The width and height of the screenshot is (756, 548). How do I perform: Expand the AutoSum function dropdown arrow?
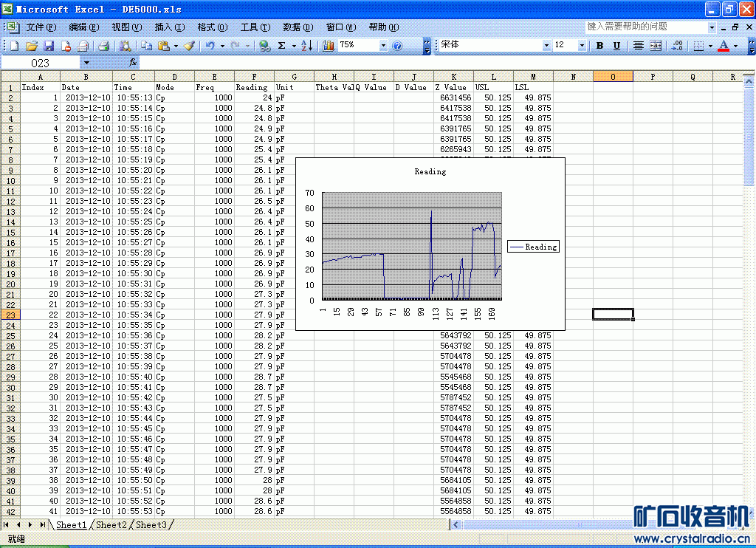[294, 46]
